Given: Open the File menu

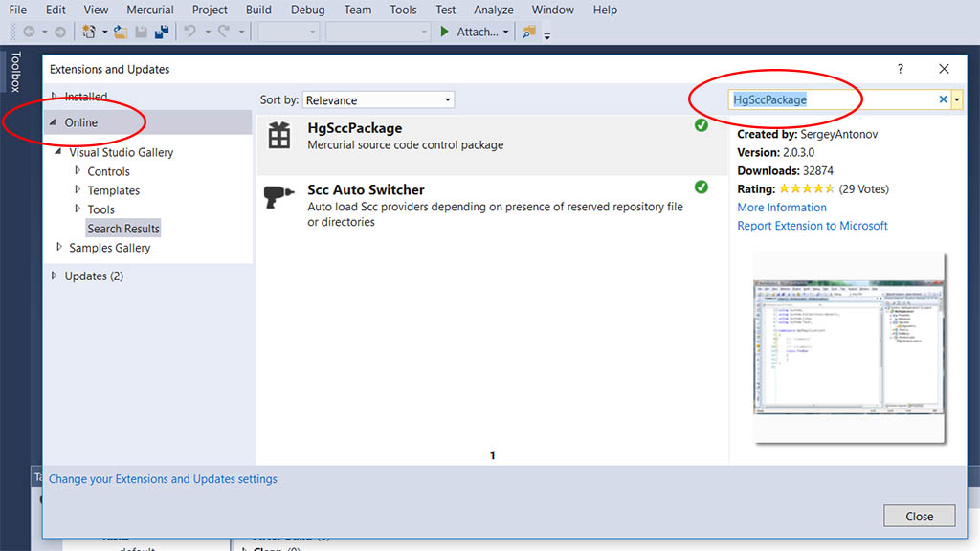Looking at the screenshot, I should pyautogui.click(x=17, y=10).
